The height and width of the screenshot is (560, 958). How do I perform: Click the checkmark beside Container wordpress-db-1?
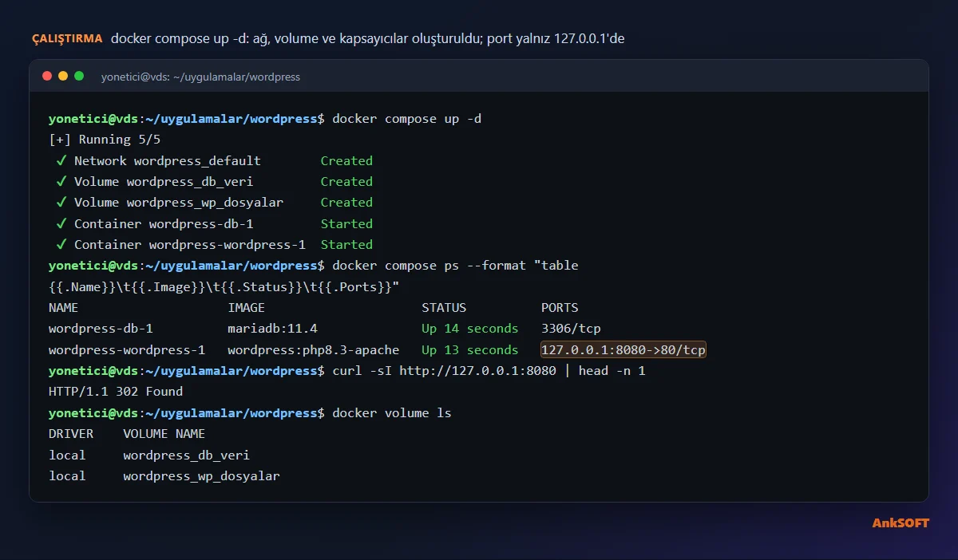(61, 223)
